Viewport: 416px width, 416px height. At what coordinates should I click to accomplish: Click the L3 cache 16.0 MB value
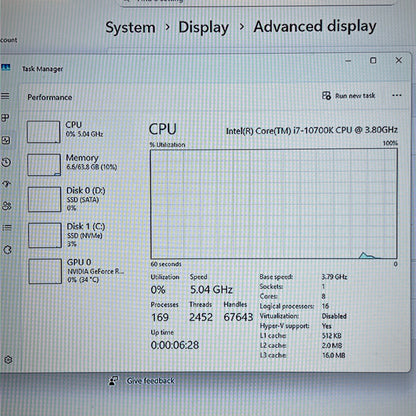pos(334,355)
